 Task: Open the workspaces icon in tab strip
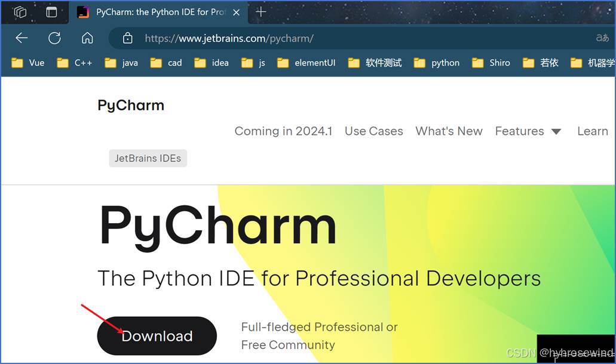[x=20, y=12]
